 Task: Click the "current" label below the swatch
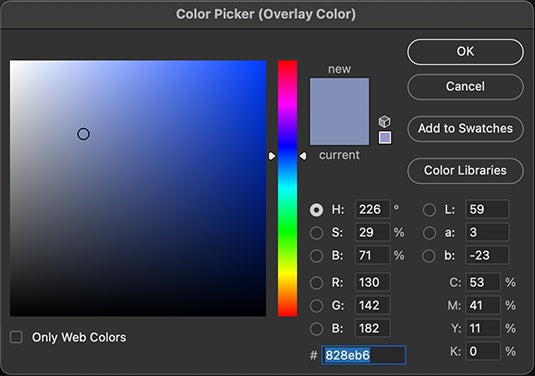[x=339, y=155]
